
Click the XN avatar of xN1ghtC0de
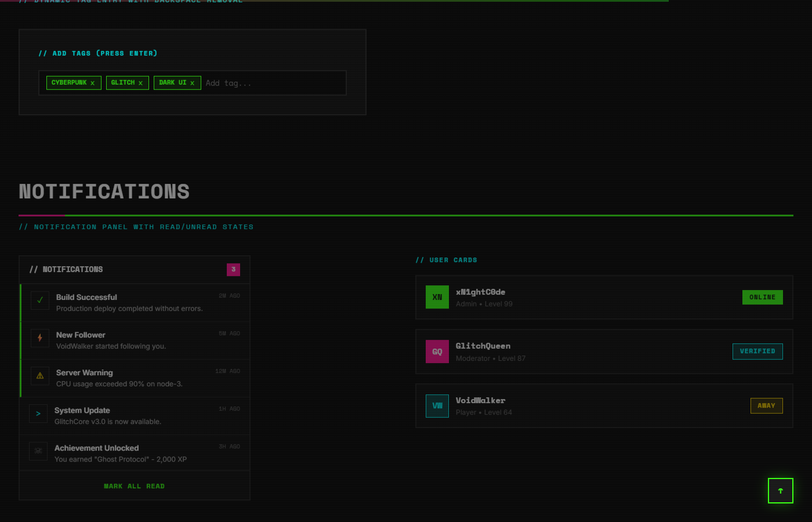tap(437, 297)
